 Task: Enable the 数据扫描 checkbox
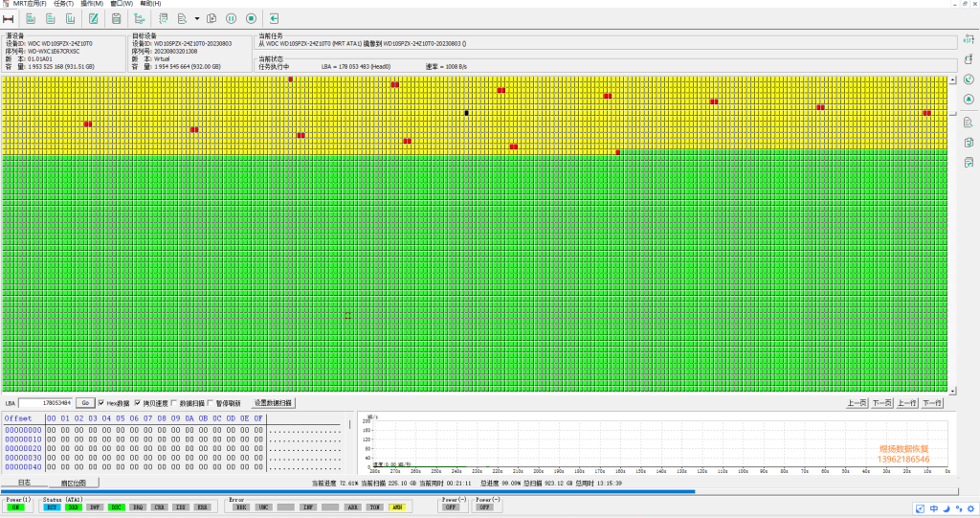point(174,403)
